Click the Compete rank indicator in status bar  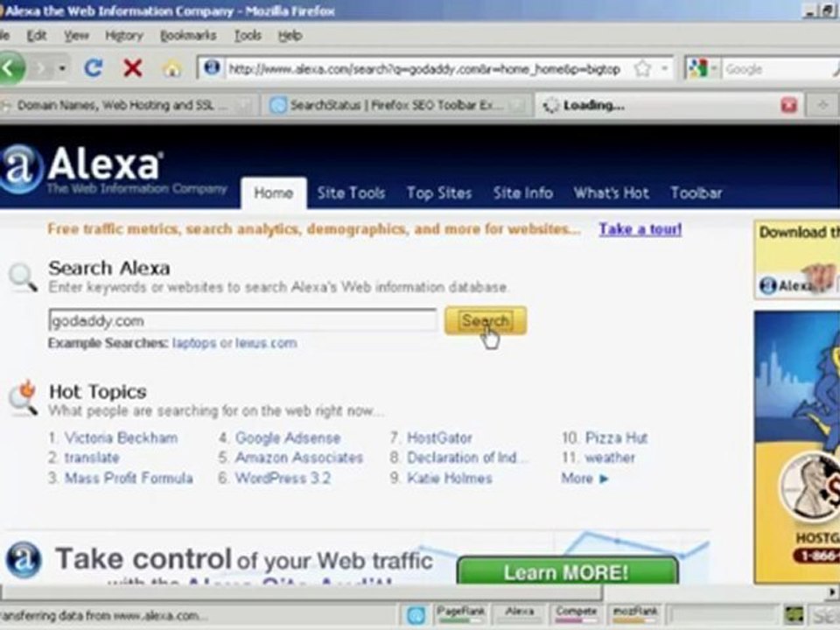click(x=576, y=614)
